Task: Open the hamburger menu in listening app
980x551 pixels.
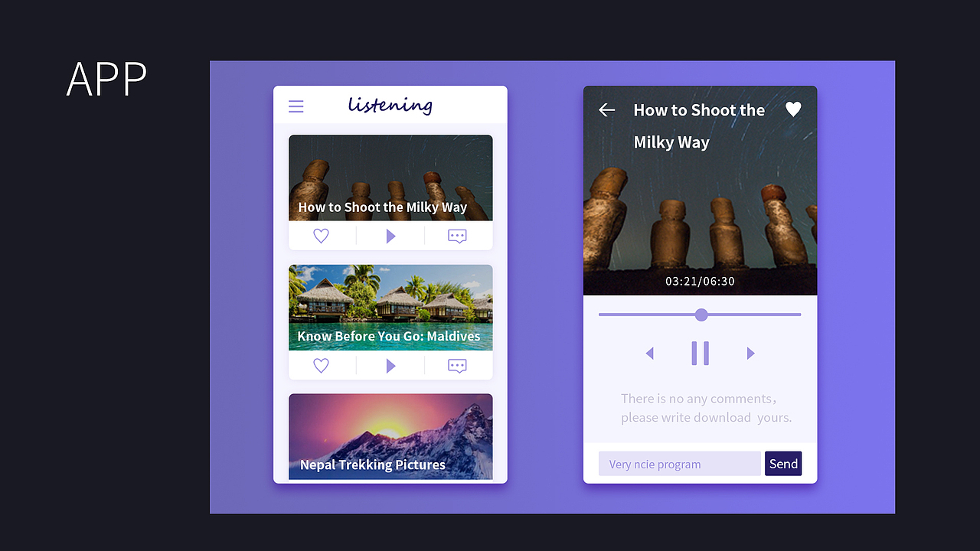Action: (296, 106)
